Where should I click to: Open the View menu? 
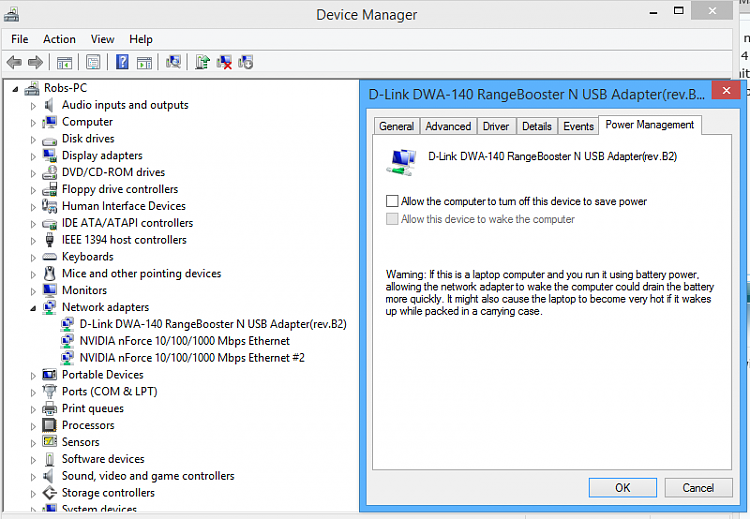click(102, 39)
